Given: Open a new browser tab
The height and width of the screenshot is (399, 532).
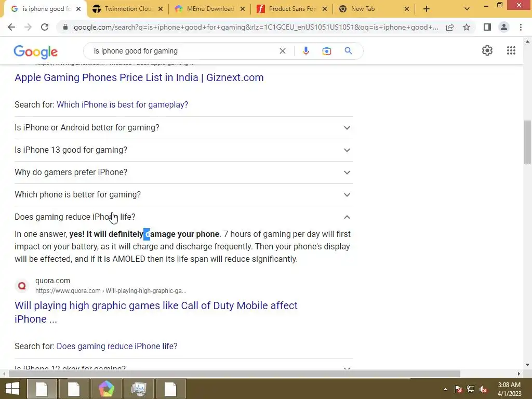Looking at the screenshot, I should 427,9.
